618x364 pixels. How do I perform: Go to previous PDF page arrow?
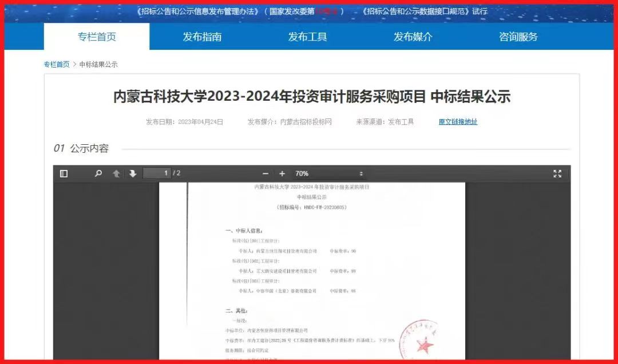point(116,173)
